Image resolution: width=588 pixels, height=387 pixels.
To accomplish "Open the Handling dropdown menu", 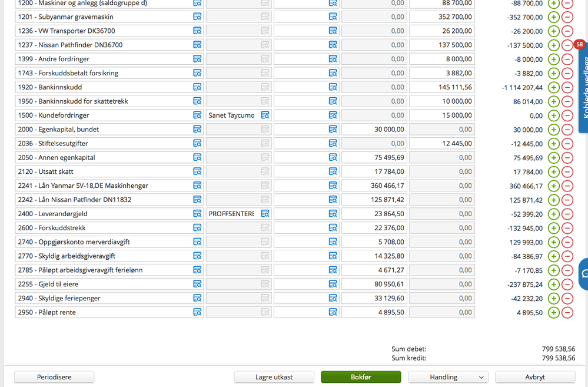I will pos(448,377).
